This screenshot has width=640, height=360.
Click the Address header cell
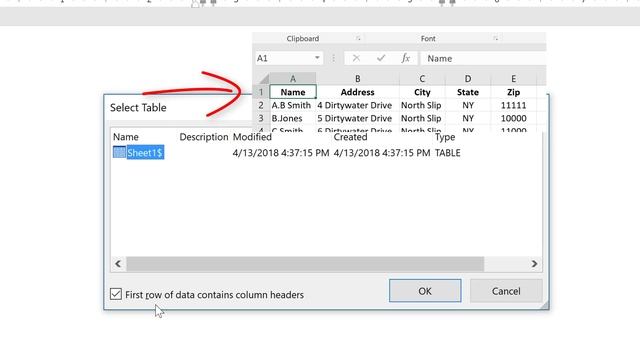pos(357,92)
